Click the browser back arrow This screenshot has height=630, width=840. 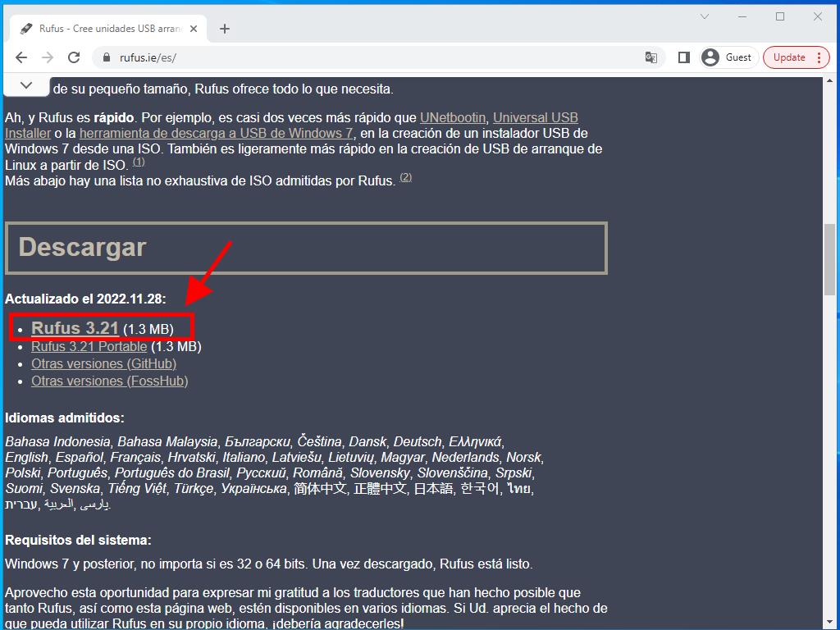click(21, 57)
